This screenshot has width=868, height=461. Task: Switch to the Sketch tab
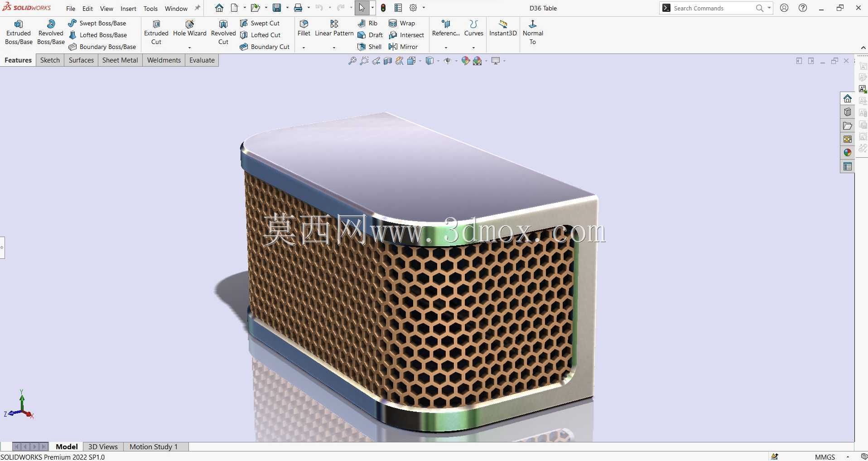click(50, 60)
